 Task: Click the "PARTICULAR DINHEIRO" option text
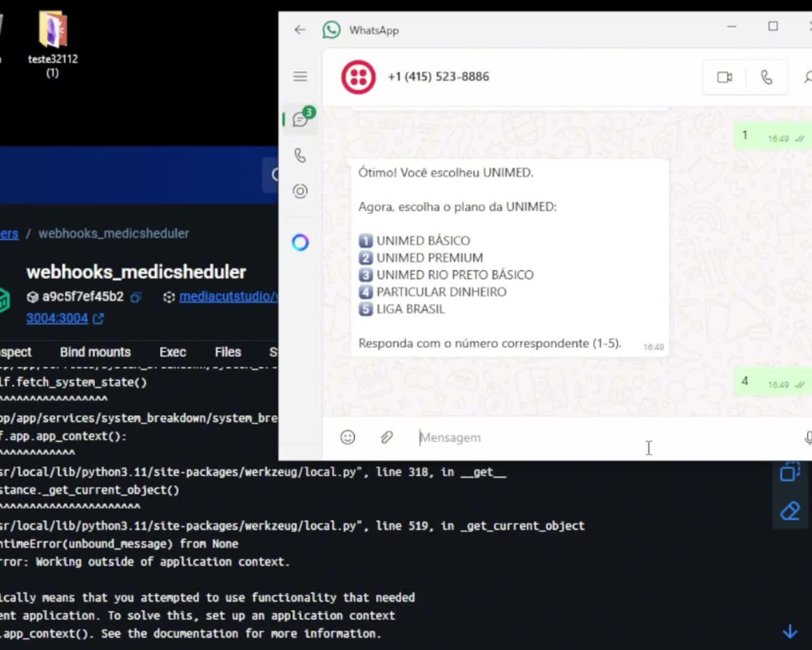tap(441, 292)
